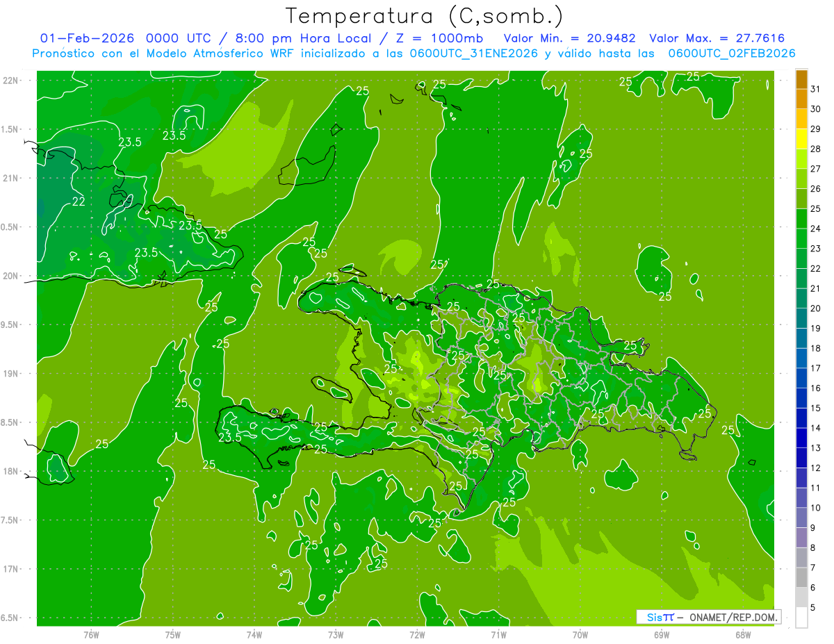Select "Valor Max. = 27.7616" in the header
The width and height of the screenshot is (834, 644).
click(x=717, y=38)
